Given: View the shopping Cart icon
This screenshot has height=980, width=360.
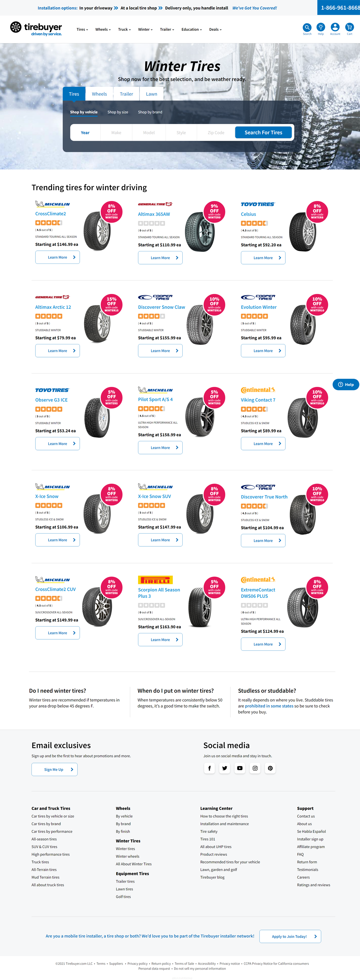Looking at the screenshot, I should click(x=349, y=27).
